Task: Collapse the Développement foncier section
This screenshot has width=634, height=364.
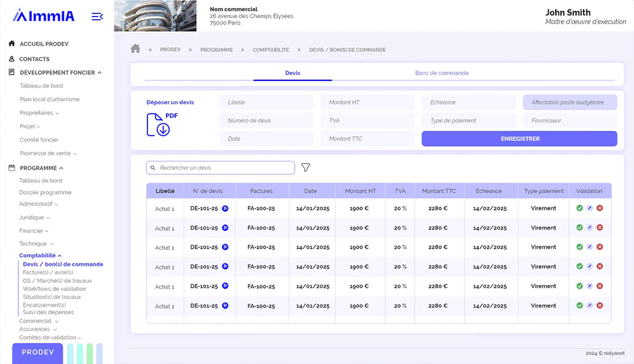Action: click(100, 72)
